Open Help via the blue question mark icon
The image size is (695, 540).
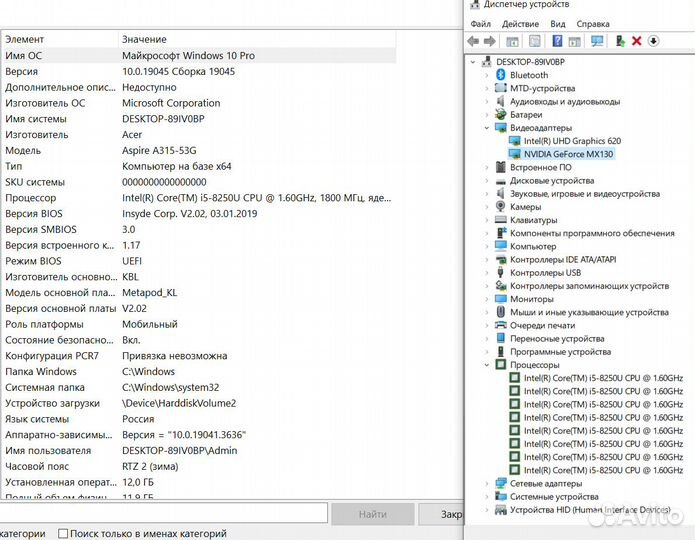557,41
